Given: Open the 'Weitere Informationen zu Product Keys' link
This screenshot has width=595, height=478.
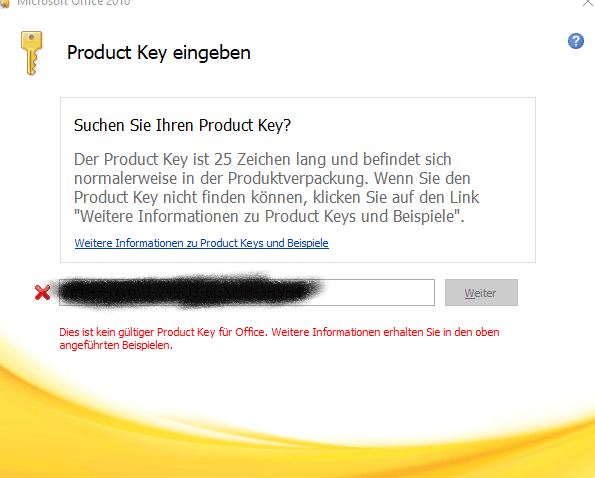Looking at the screenshot, I should pyautogui.click(x=201, y=243).
